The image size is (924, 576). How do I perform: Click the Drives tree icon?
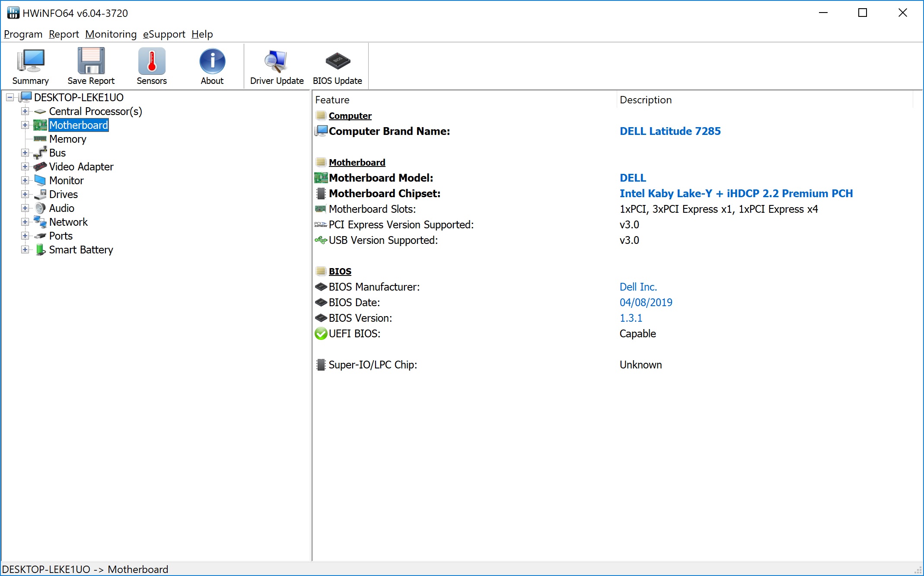(40, 194)
